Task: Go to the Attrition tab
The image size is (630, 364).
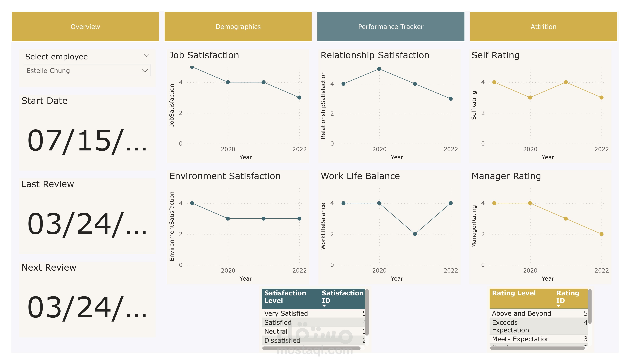Action: click(543, 27)
